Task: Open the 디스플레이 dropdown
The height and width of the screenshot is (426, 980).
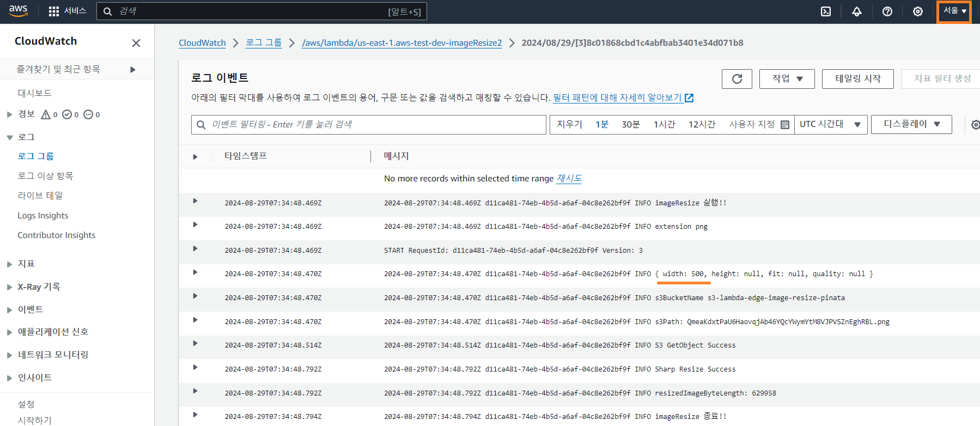Action: 911,124
